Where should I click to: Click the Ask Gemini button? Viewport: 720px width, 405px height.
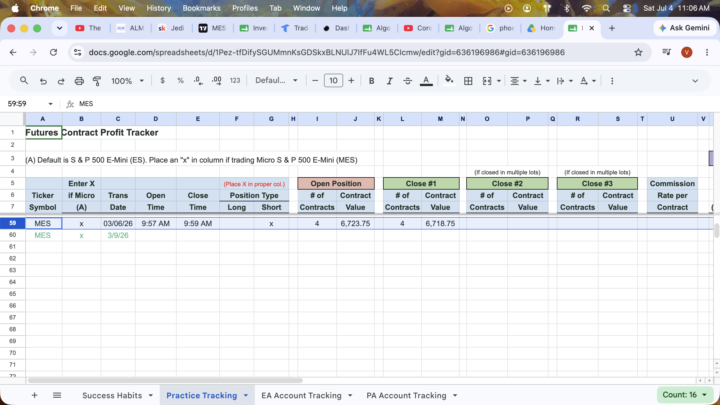[x=684, y=28]
